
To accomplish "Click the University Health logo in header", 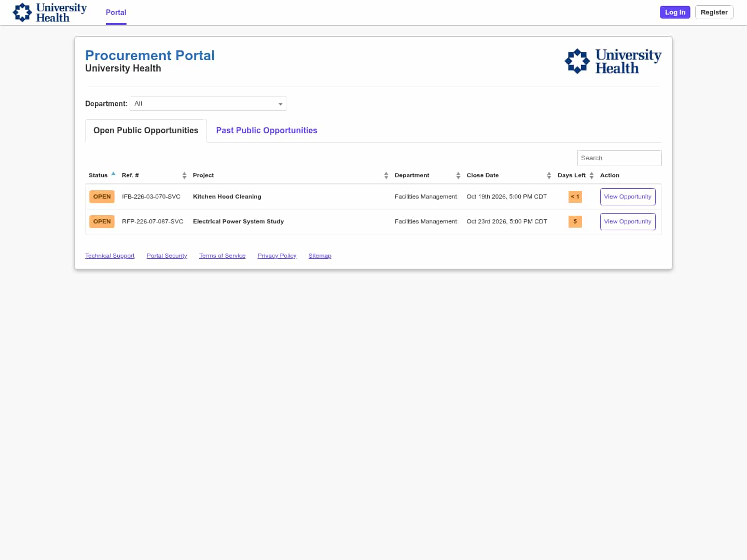I will (50, 12).
